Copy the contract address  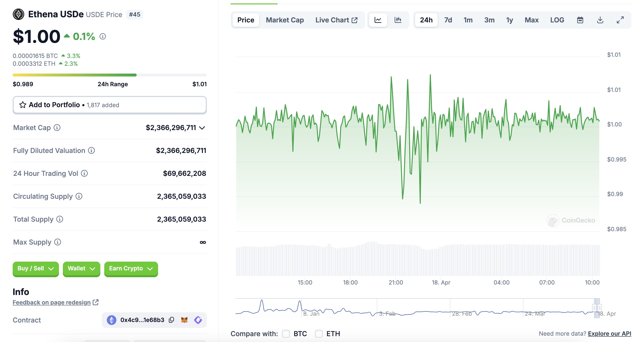[171, 320]
